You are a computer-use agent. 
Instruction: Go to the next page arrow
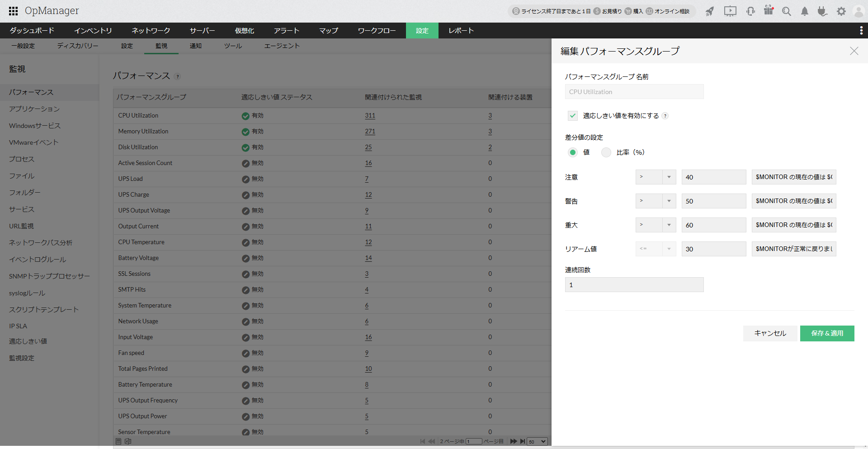(x=514, y=441)
